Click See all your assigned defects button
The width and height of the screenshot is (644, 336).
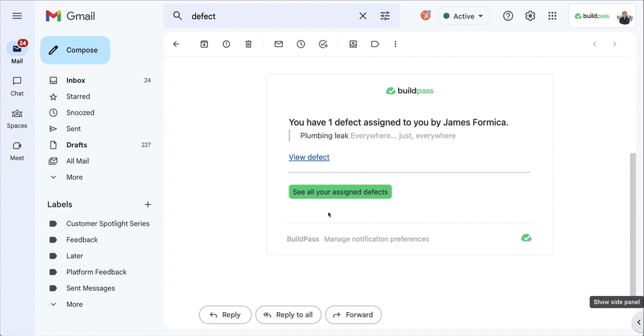click(x=340, y=192)
